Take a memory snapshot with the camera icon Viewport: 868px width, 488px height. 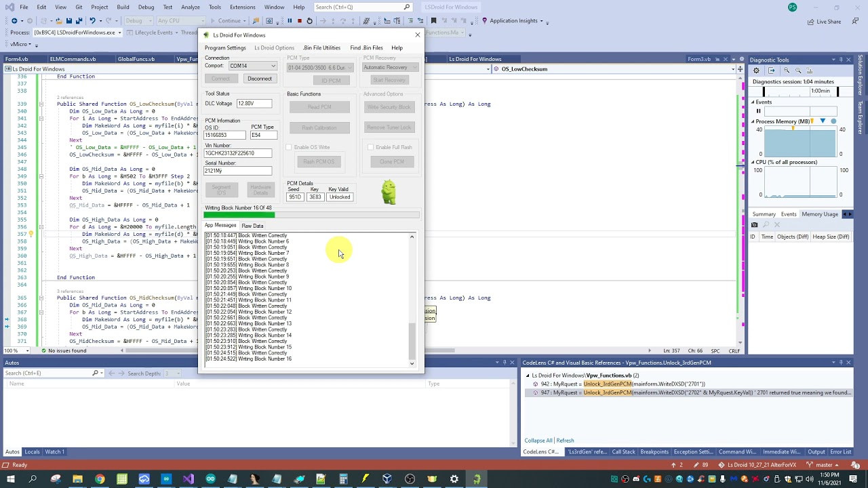[754, 225]
